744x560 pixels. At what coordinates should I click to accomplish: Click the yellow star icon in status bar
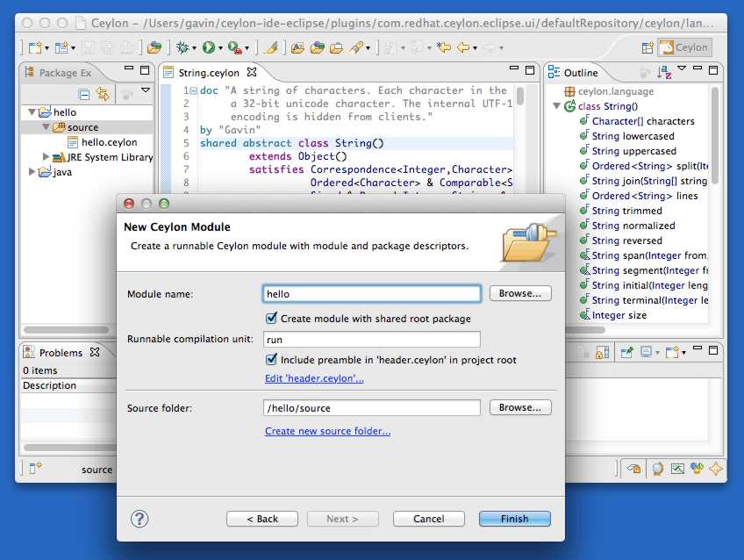pos(716,469)
